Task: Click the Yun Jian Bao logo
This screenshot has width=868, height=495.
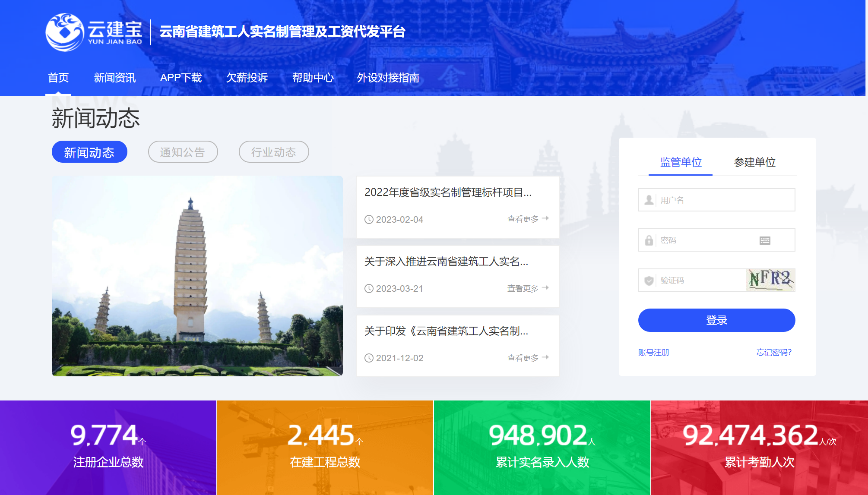Action: (94, 32)
